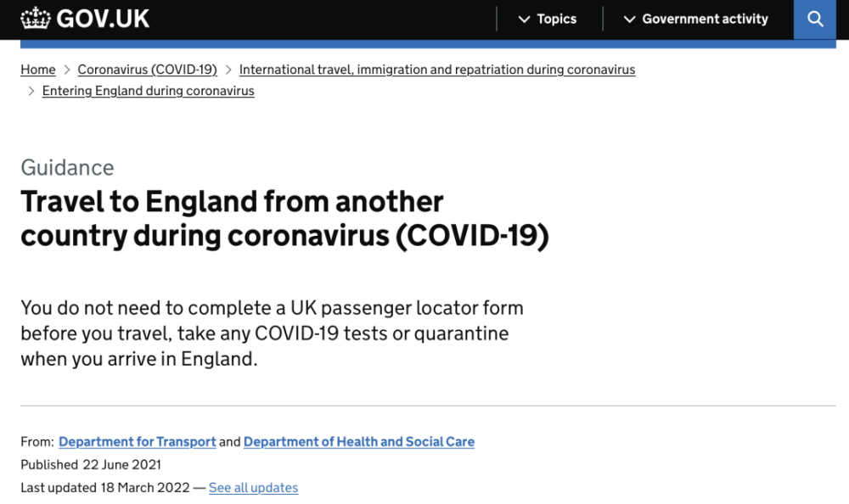This screenshot has height=504, width=849.
Task: Click the GOV.UK crown logo
Action: click(x=36, y=19)
